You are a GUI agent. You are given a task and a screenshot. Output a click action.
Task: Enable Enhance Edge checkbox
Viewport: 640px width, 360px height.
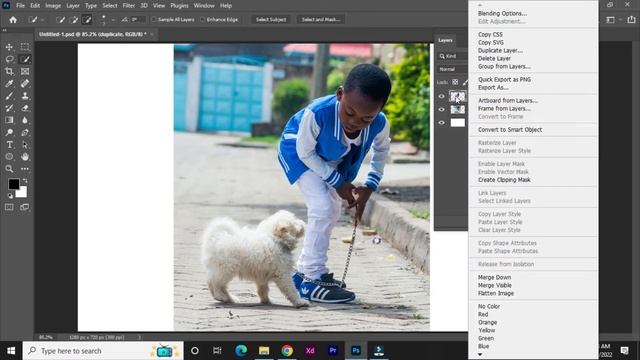pyautogui.click(x=202, y=20)
